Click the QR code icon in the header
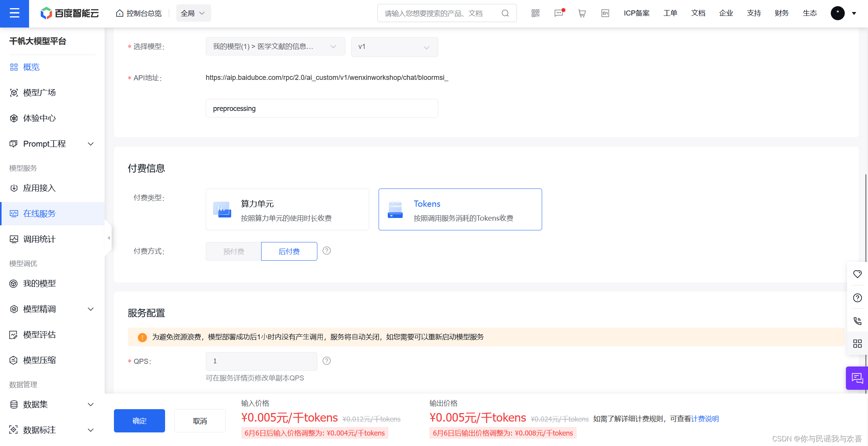 (x=536, y=13)
